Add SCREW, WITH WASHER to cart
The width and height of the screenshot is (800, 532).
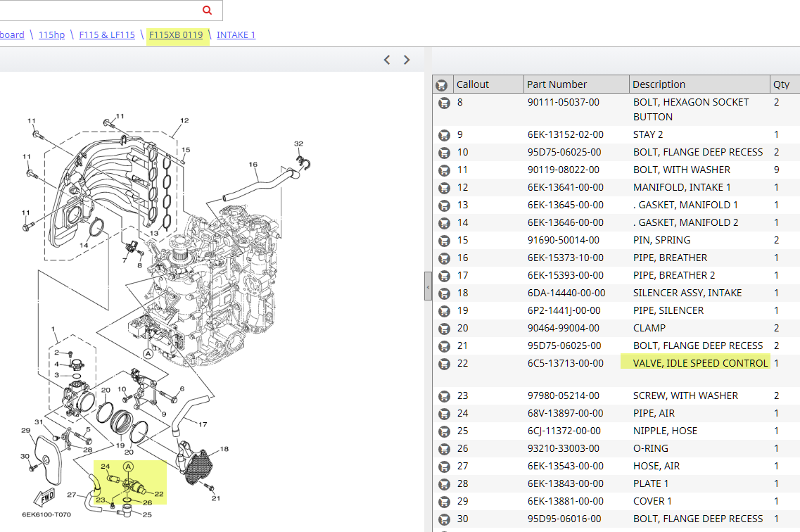445,396
